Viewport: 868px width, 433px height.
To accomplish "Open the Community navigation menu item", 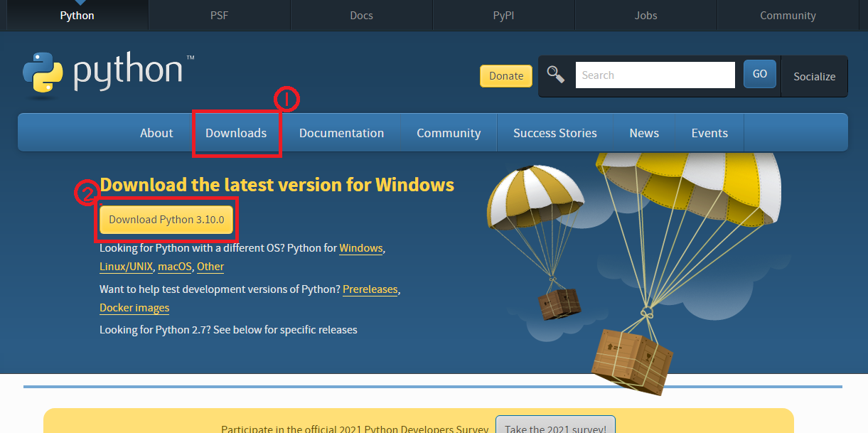I will (449, 133).
